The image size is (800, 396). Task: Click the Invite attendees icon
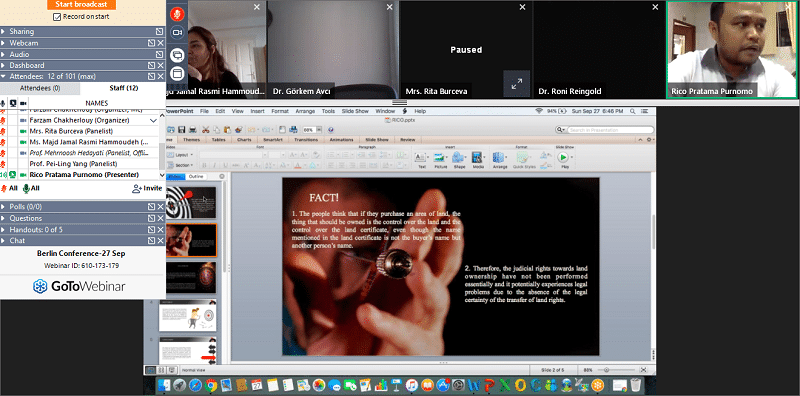(146, 188)
